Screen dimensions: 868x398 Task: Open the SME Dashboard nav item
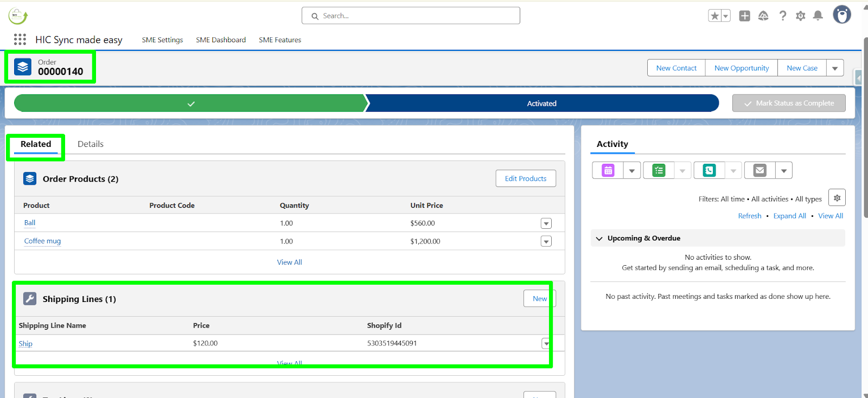[x=221, y=40]
